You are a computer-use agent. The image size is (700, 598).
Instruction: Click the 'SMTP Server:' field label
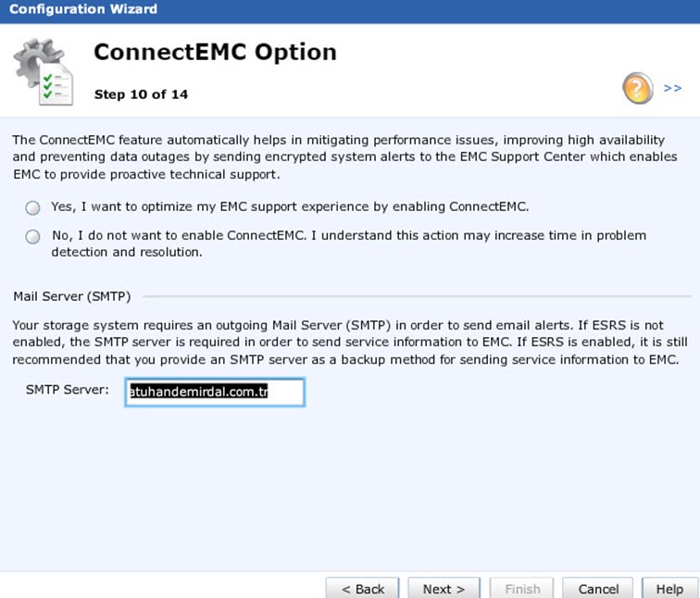68,390
